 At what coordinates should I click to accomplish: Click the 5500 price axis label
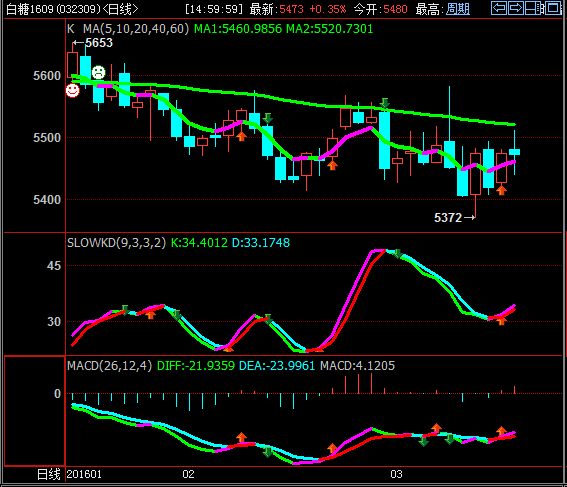tap(47, 138)
